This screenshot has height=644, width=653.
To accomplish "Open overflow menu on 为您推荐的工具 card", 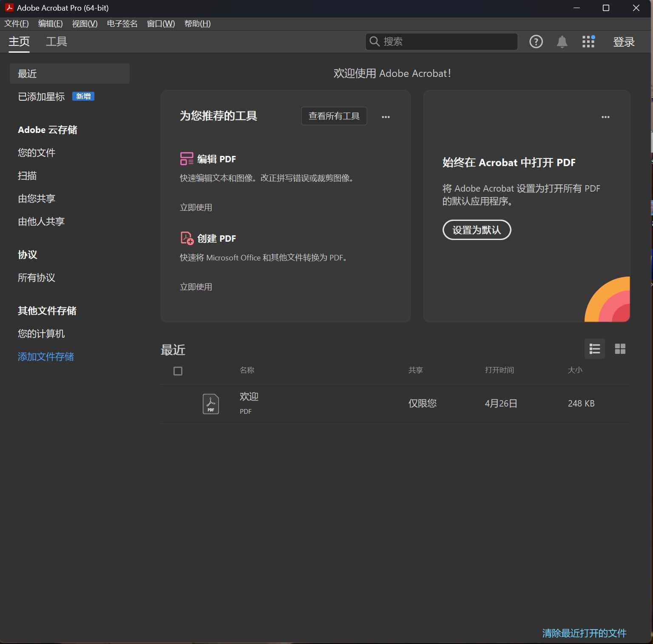I will 386,116.
